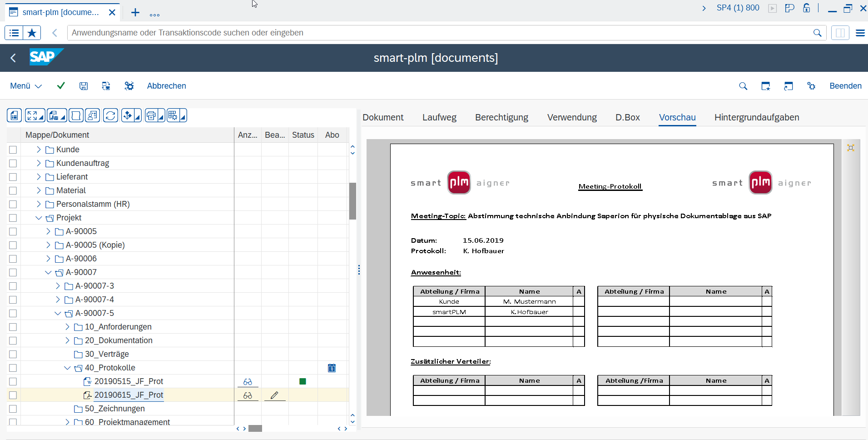The height and width of the screenshot is (440, 868).
Task: Click the refresh tree icon
Action: point(110,115)
